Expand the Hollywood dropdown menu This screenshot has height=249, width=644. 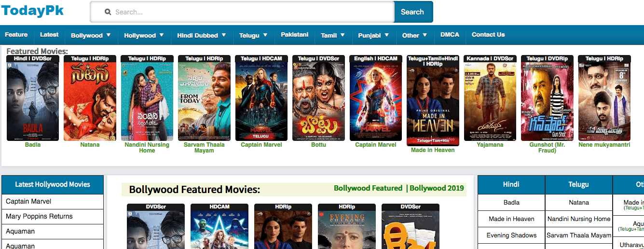[144, 35]
